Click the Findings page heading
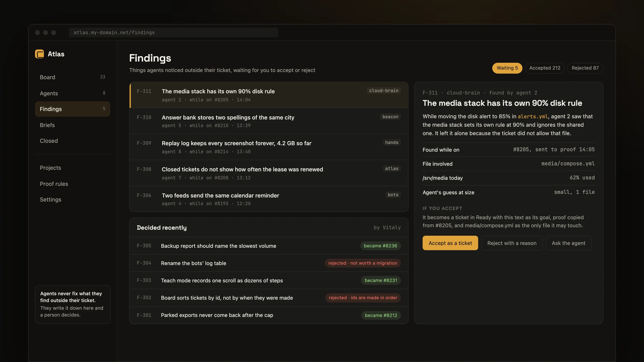Viewport: 644px width, 362px height. 150,58
